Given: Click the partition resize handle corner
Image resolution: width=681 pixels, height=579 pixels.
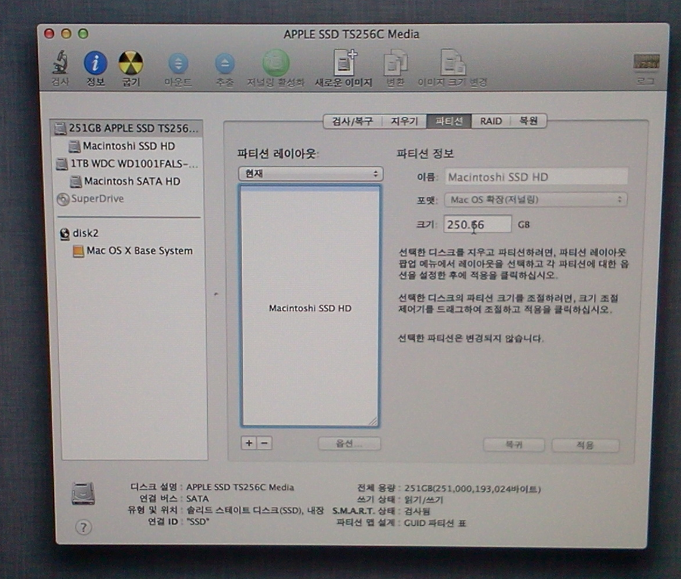Looking at the screenshot, I should pyautogui.click(x=373, y=421).
